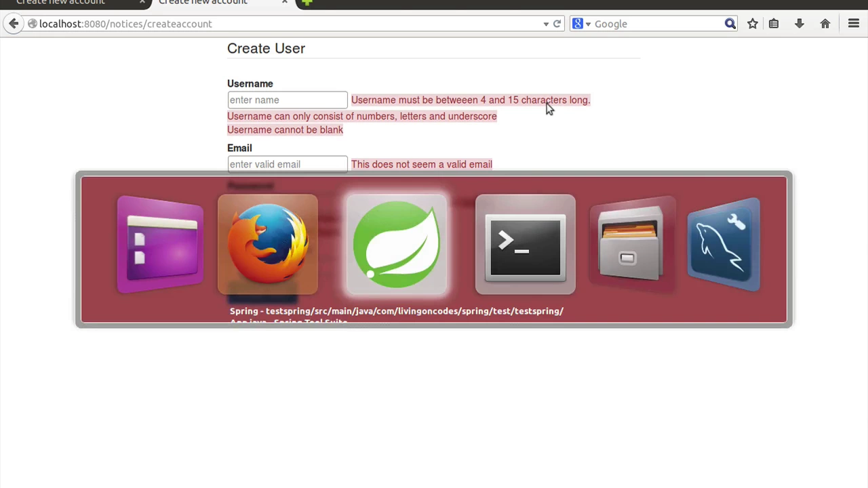Click the Email field label
The image size is (868, 488).
point(239,148)
